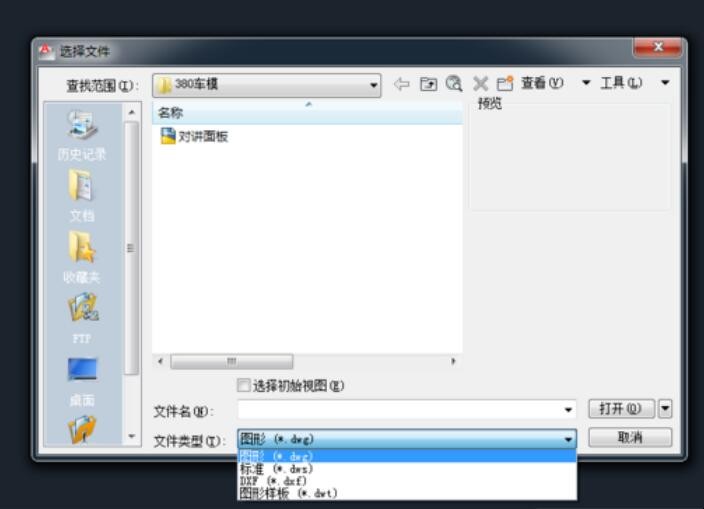Choose DXF (*.dxf) file type option
Image resolution: width=704 pixels, height=509 pixels.
(273, 480)
